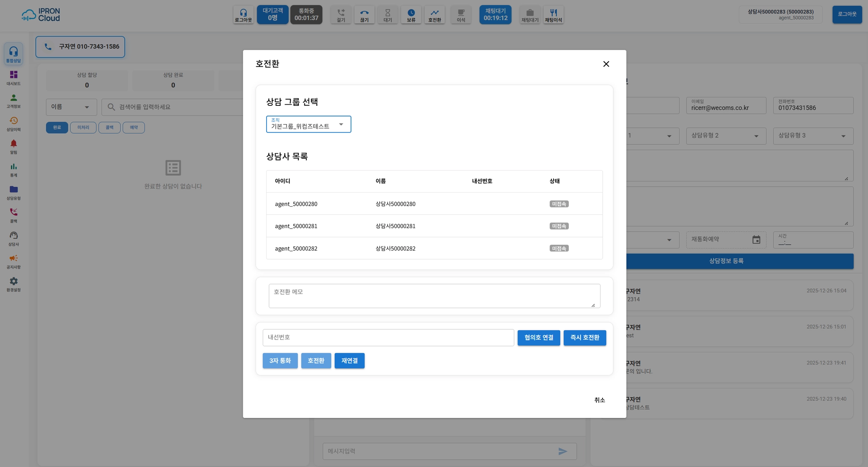Image resolution: width=868 pixels, height=467 pixels.
Task: Open the 이름 search filter dropdown
Action: click(71, 107)
